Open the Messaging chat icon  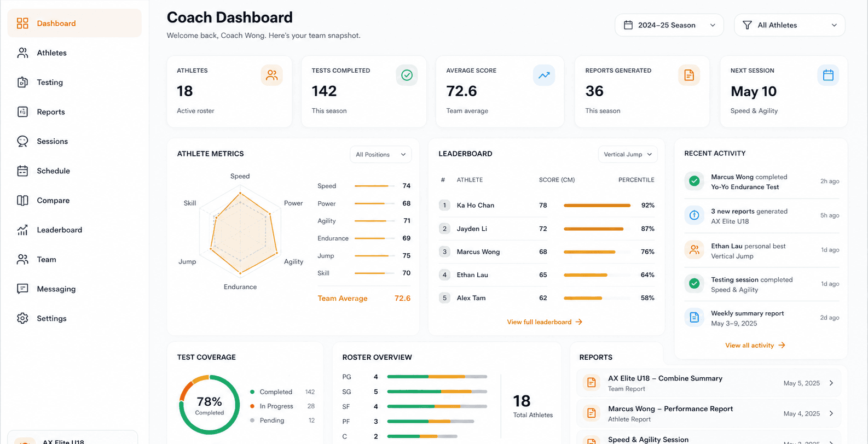[22, 289]
